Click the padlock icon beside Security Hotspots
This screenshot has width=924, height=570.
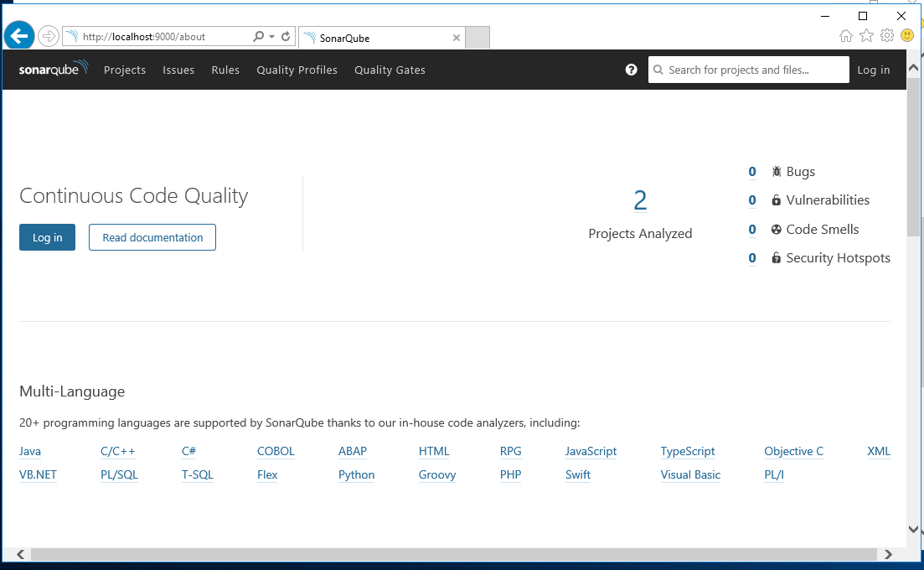click(x=775, y=258)
